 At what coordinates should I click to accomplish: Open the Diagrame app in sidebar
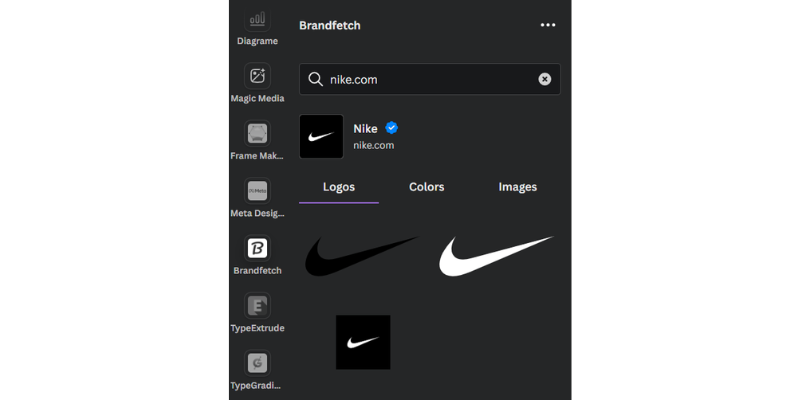pos(257,20)
